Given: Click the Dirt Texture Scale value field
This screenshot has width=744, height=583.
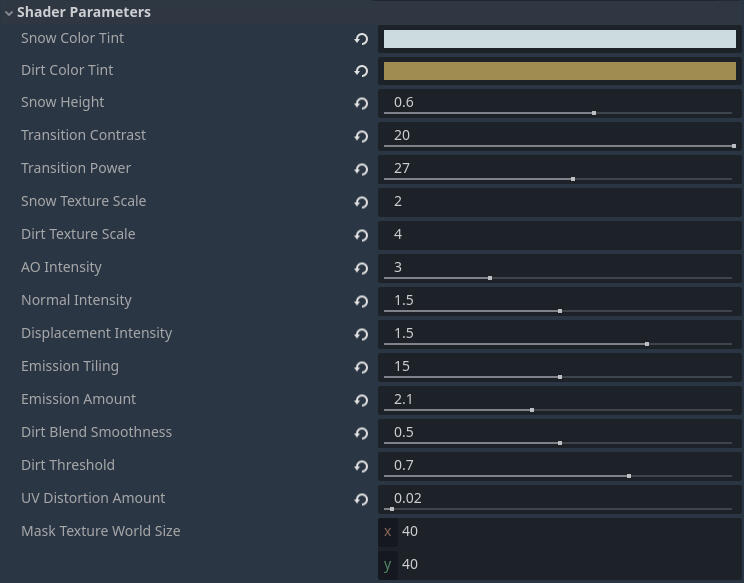Looking at the screenshot, I should pyautogui.click(x=559, y=234).
